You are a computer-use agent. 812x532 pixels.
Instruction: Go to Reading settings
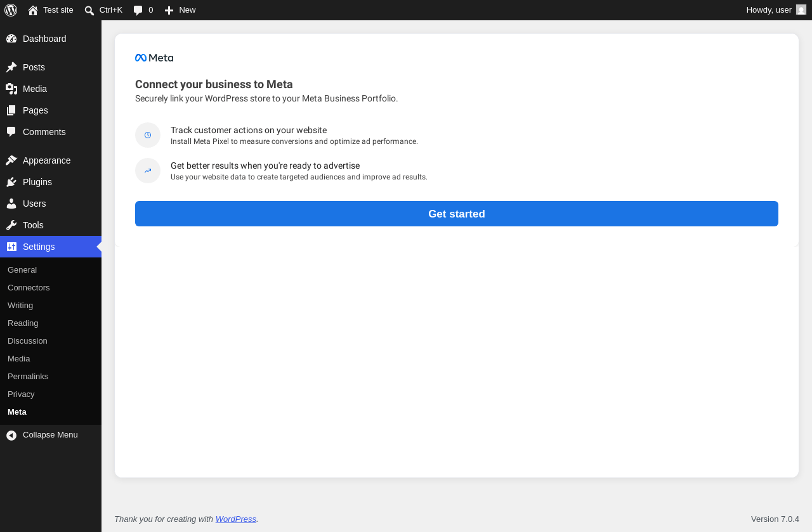[x=51, y=323]
